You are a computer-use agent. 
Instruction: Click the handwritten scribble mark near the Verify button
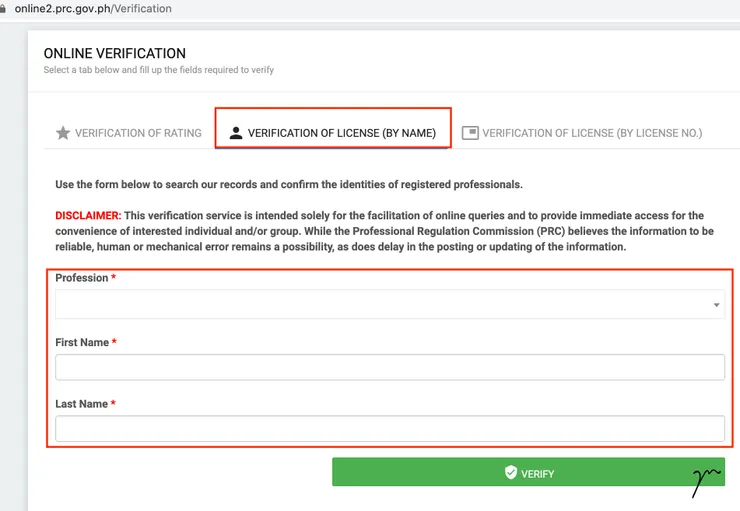coord(705,480)
